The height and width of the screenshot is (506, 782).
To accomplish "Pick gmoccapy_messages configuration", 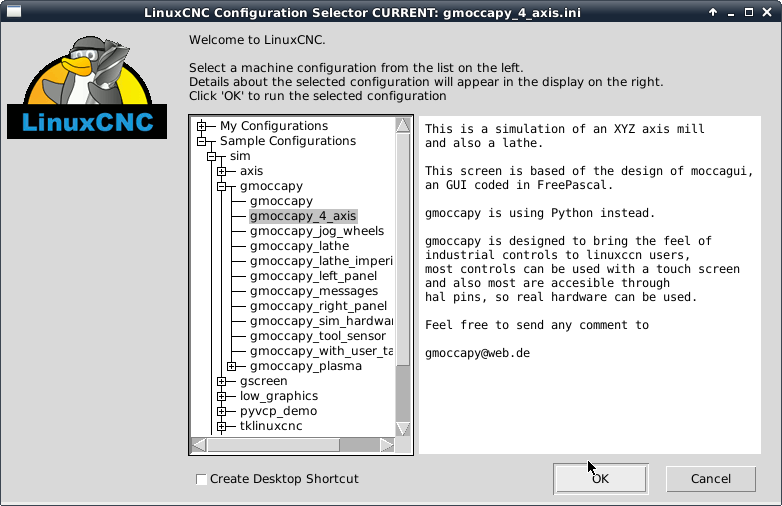I will pyautogui.click(x=314, y=291).
